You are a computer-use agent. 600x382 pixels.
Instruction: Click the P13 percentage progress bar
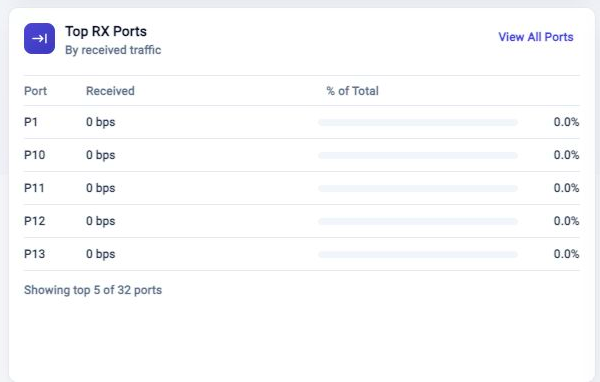coord(418,254)
